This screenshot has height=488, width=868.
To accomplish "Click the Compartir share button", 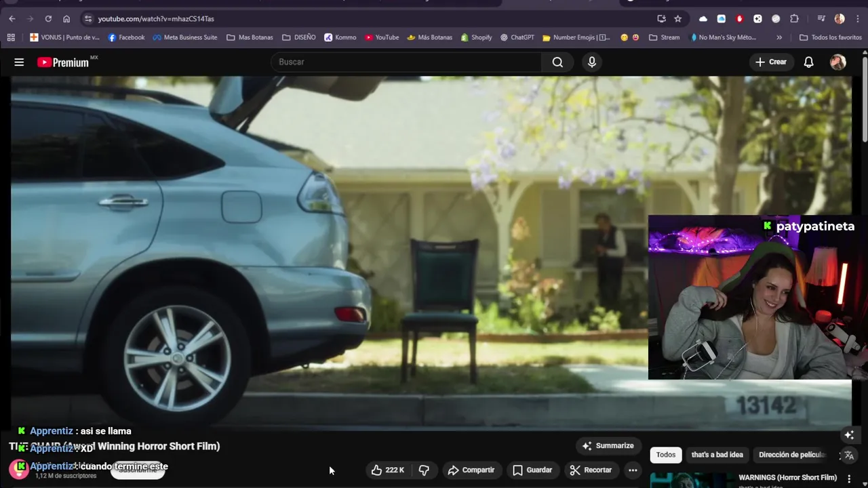I will point(471,470).
